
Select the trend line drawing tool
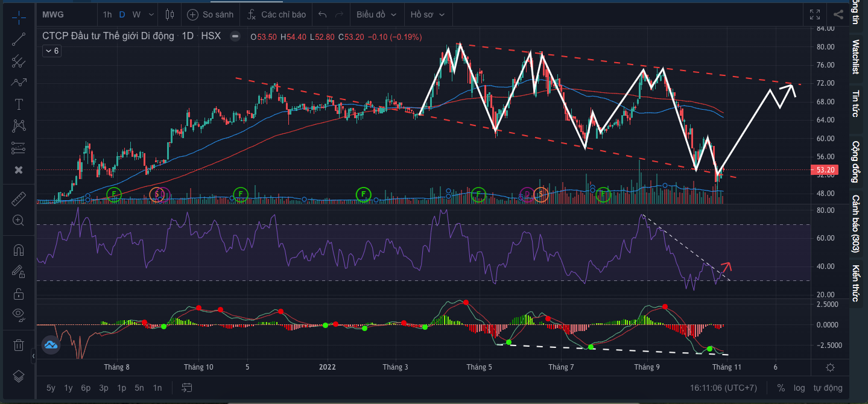pyautogui.click(x=19, y=39)
